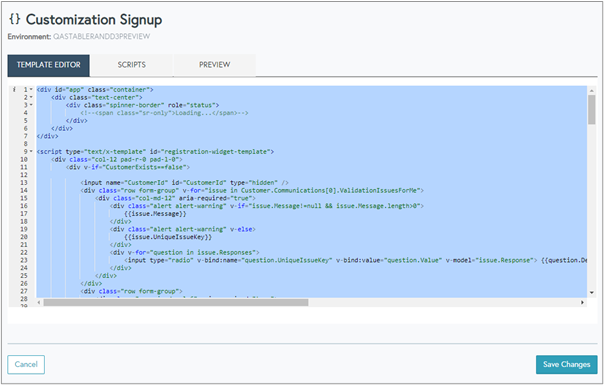Collapse code fold at line 1
Image resolution: width=604 pixels, height=385 pixels.
pos(31,89)
